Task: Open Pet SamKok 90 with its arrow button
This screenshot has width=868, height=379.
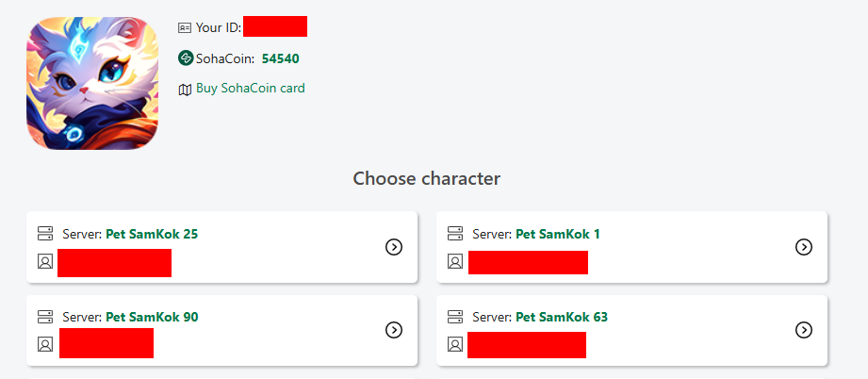Action: pyautogui.click(x=394, y=330)
